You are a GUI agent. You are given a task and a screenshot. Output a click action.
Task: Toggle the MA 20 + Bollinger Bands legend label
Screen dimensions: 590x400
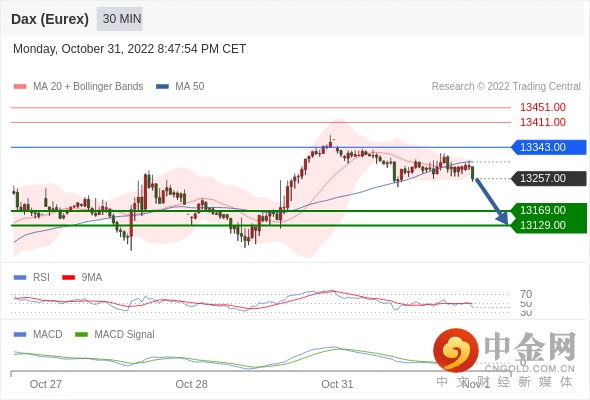(x=88, y=87)
